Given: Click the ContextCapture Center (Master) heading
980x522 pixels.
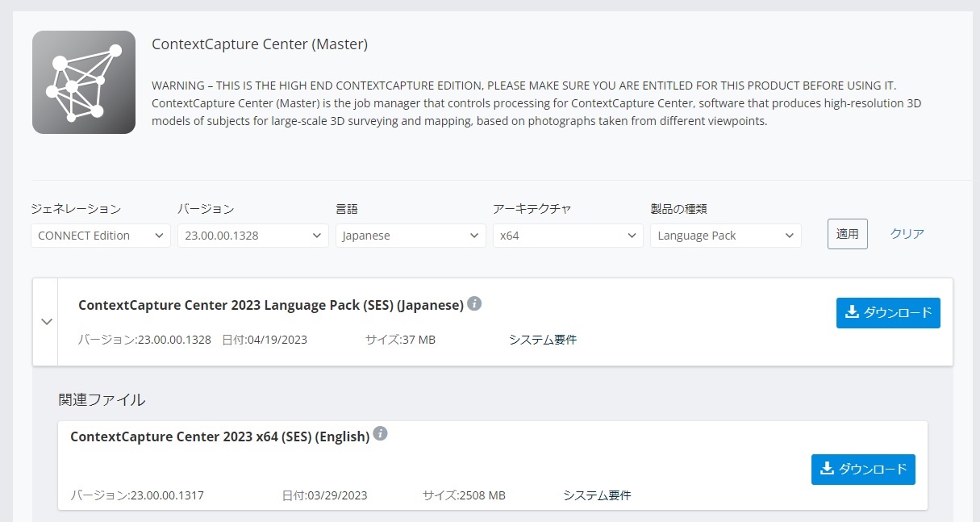Looking at the screenshot, I should point(260,44).
